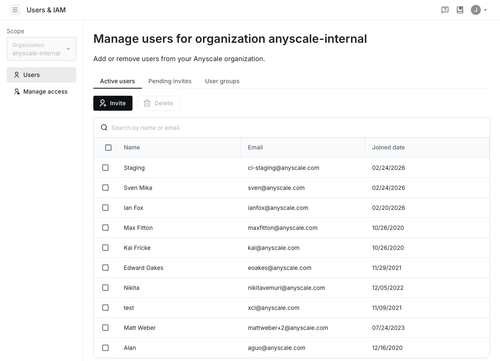Click the Joined date column header
Image resolution: width=500 pixels, height=361 pixels.
(388, 147)
